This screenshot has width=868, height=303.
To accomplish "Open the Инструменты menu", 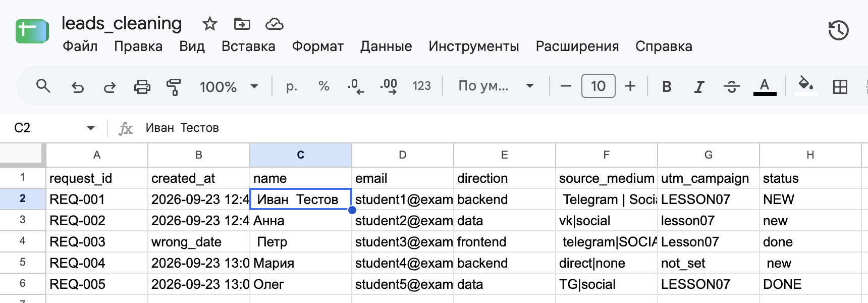I will (x=474, y=46).
